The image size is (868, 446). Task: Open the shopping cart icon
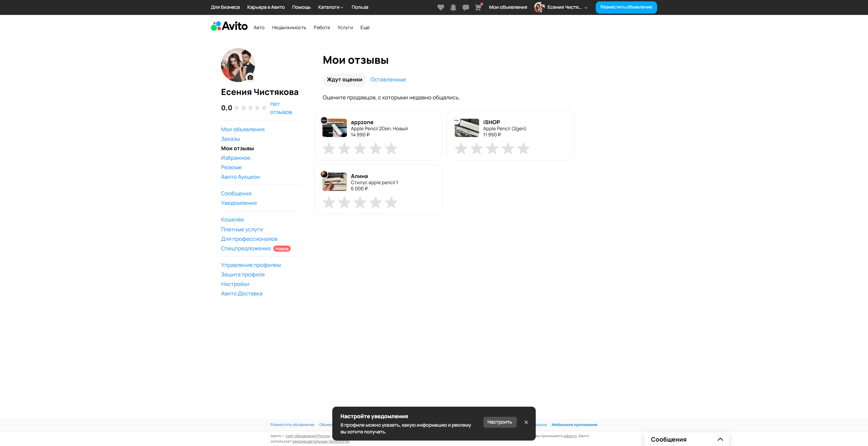[478, 7]
